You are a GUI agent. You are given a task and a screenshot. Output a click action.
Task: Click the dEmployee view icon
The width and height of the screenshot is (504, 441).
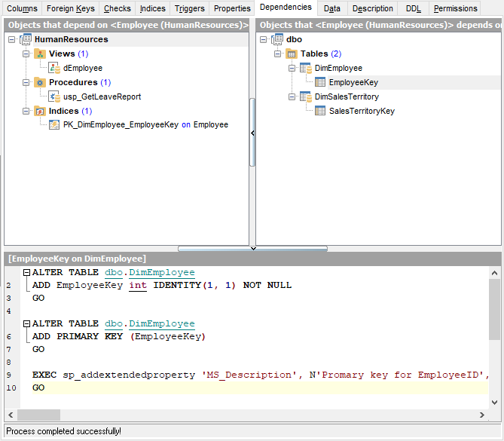tap(54, 68)
